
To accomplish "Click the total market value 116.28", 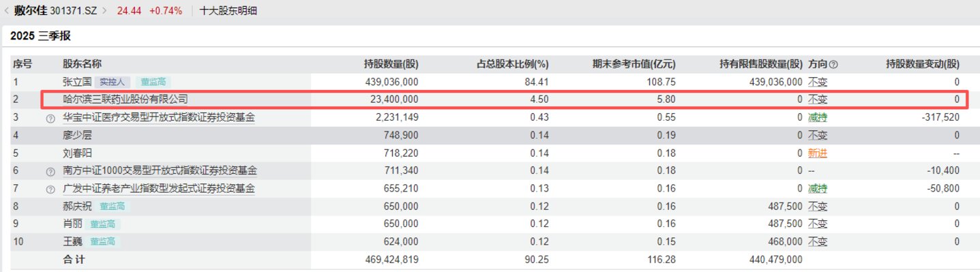I will (x=662, y=260).
